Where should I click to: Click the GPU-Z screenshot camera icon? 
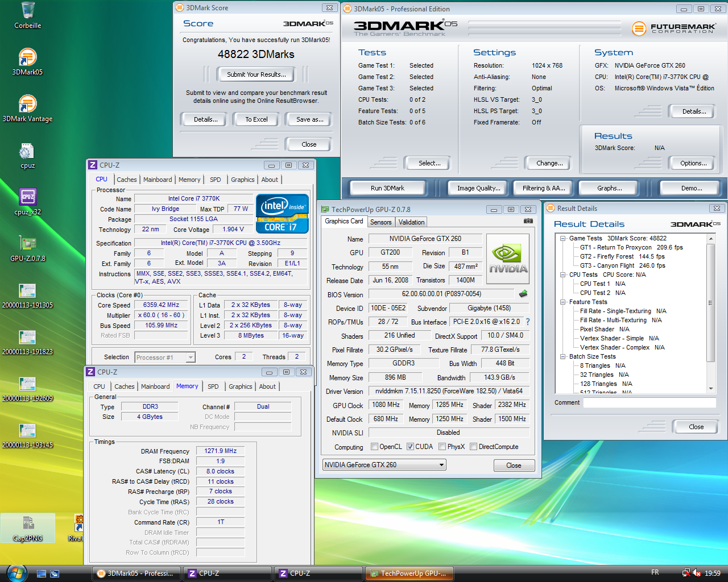pyautogui.click(x=528, y=221)
